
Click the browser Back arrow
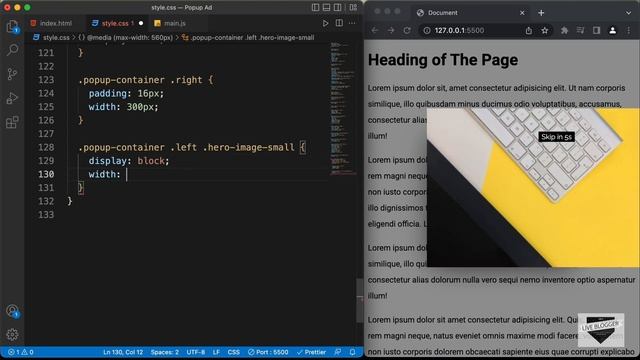375,30
